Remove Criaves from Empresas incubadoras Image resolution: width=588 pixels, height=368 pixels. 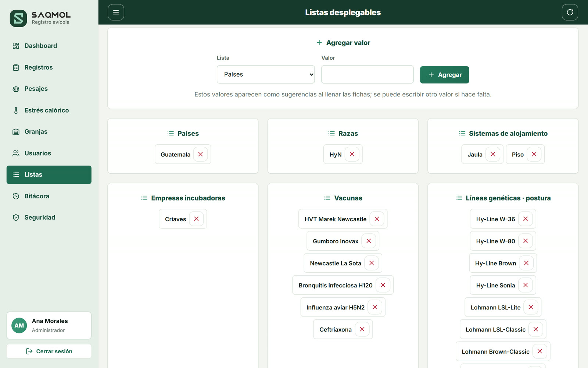point(196,219)
